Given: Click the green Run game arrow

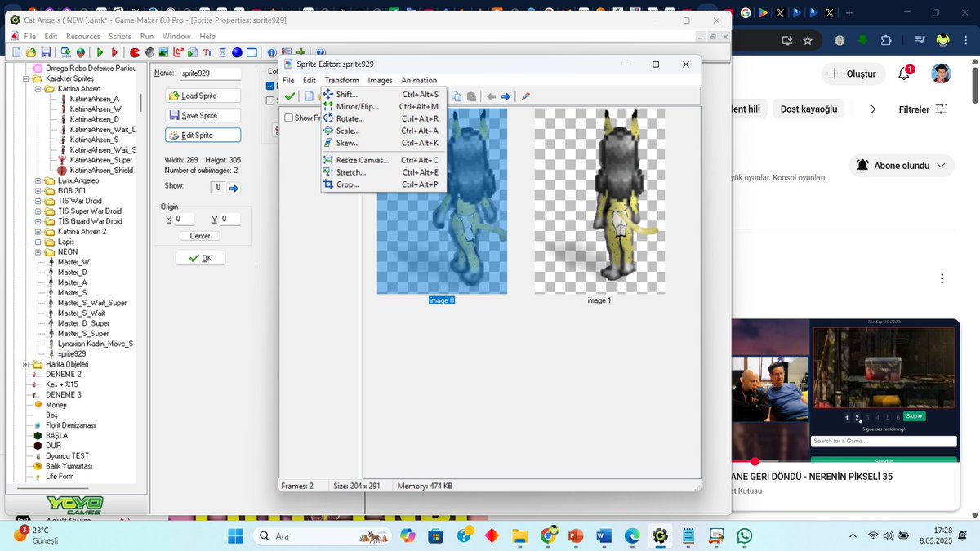Looking at the screenshot, I should click(x=100, y=52).
